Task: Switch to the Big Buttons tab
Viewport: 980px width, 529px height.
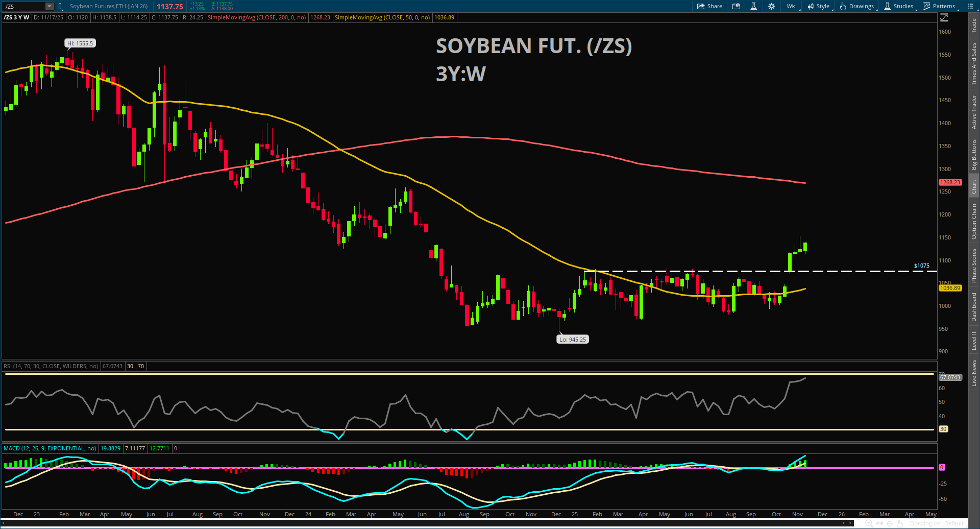Action: pyautogui.click(x=974, y=155)
